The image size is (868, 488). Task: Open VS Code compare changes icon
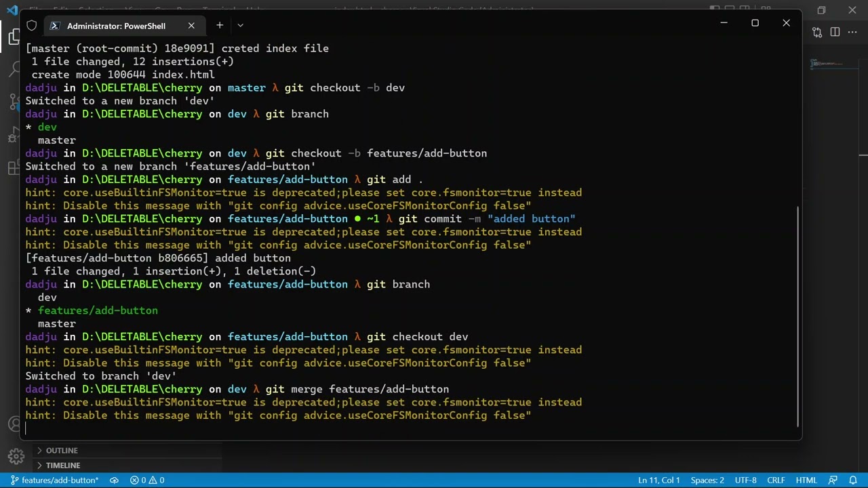pyautogui.click(x=817, y=32)
